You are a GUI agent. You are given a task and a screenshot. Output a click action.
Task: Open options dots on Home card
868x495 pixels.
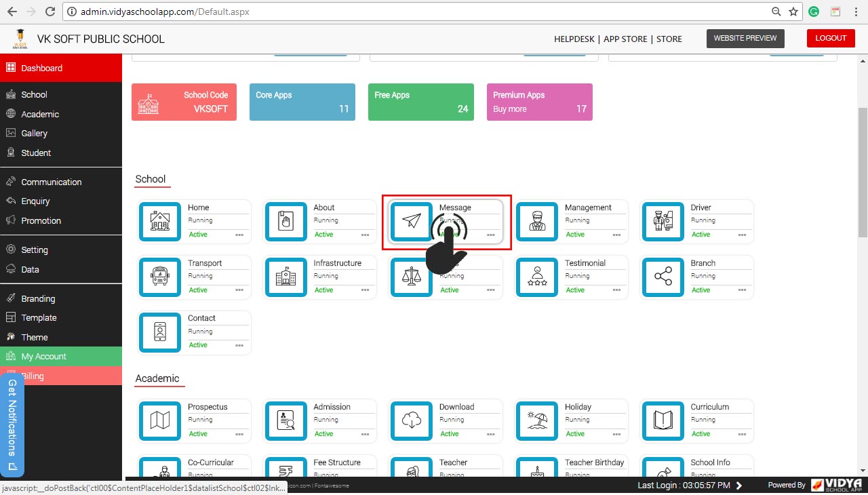click(x=239, y=235)
